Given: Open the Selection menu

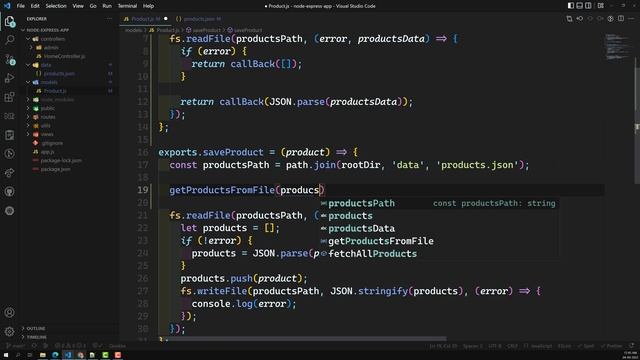Looking at the screenshot, I should click(56, 6).
